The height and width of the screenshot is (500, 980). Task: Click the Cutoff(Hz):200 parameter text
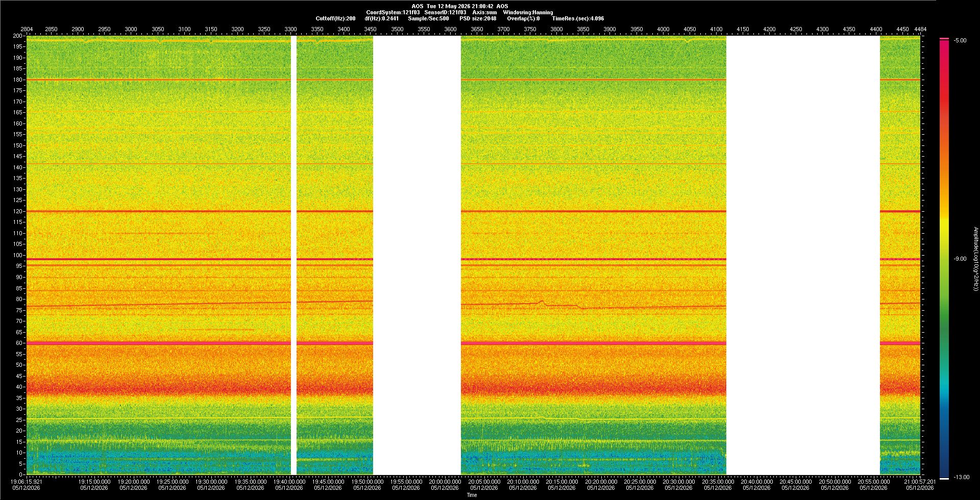point(335,18)
